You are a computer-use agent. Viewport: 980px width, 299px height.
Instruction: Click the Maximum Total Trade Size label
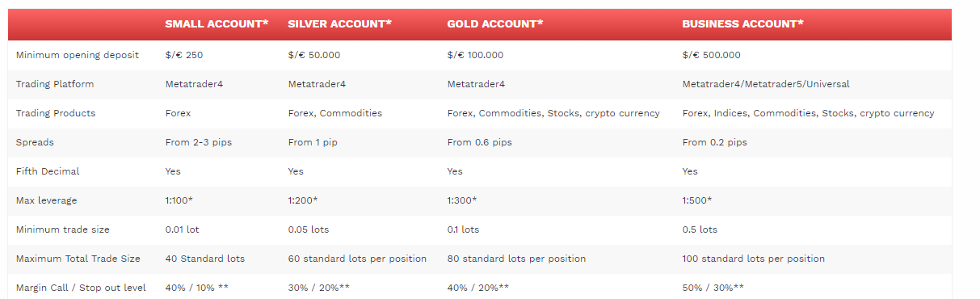78,259
